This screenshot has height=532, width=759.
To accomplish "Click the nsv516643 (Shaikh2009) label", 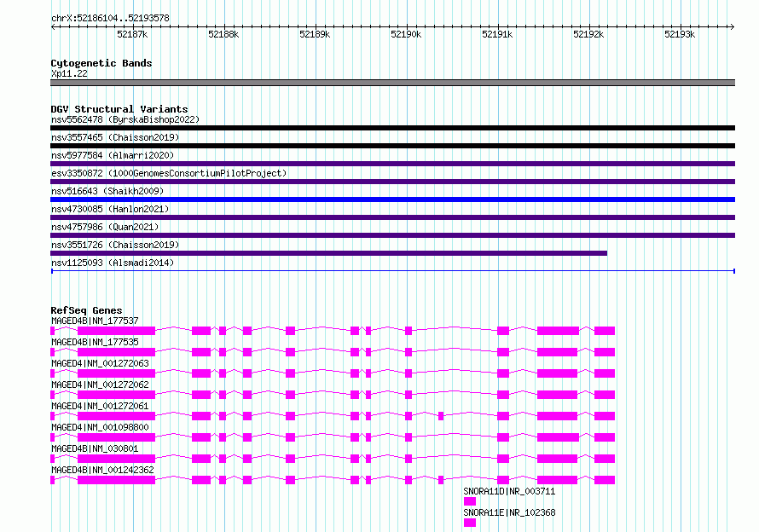I will 107,191.
